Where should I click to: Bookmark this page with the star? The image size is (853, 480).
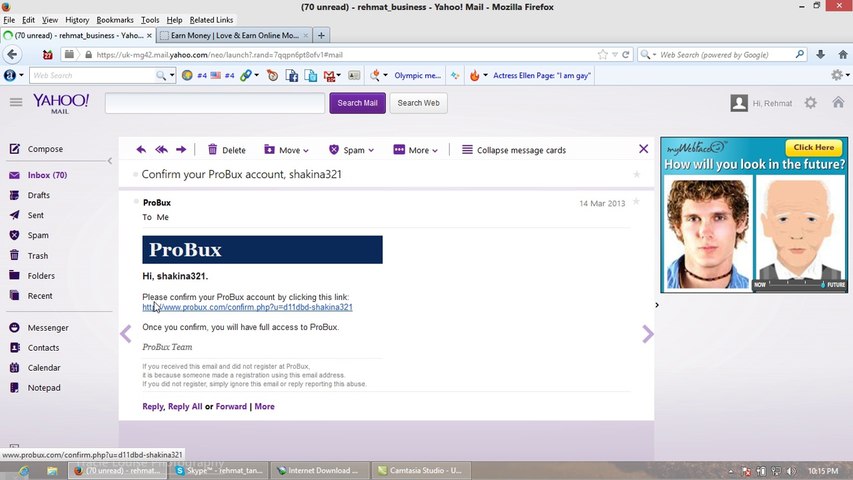tap(602, 54)
